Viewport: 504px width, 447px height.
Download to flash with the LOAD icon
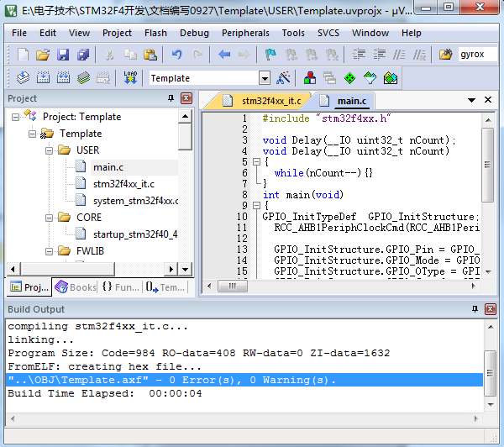pos(130,78)
